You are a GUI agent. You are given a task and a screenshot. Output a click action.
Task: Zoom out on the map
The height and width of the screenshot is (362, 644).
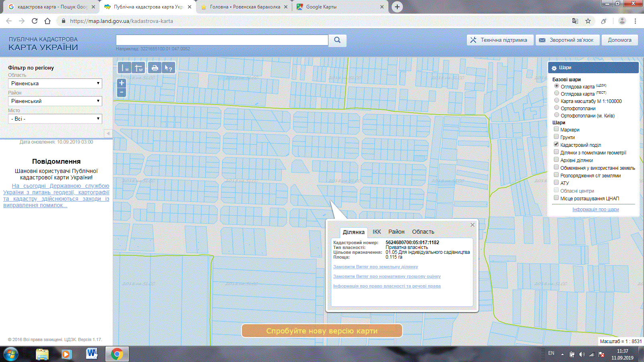tap(122, 93)
